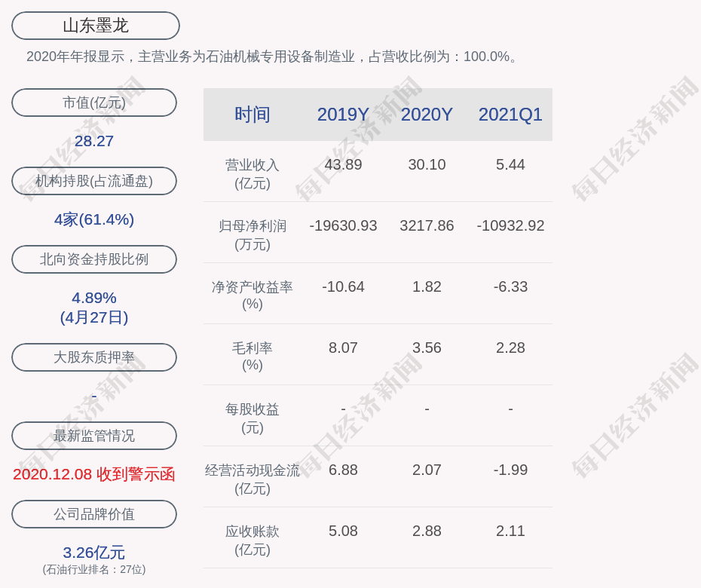Select gross margin value 3.56
The image size is (701, 588).
click(x=427, y=348)
